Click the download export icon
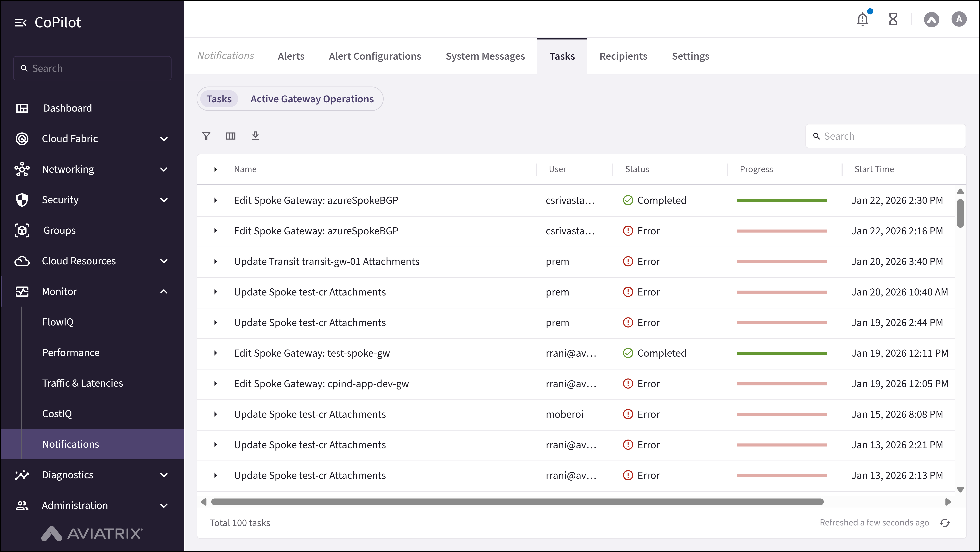Image resolution: width=980 pixels, height=552 pixels. [x=255, y=136]
